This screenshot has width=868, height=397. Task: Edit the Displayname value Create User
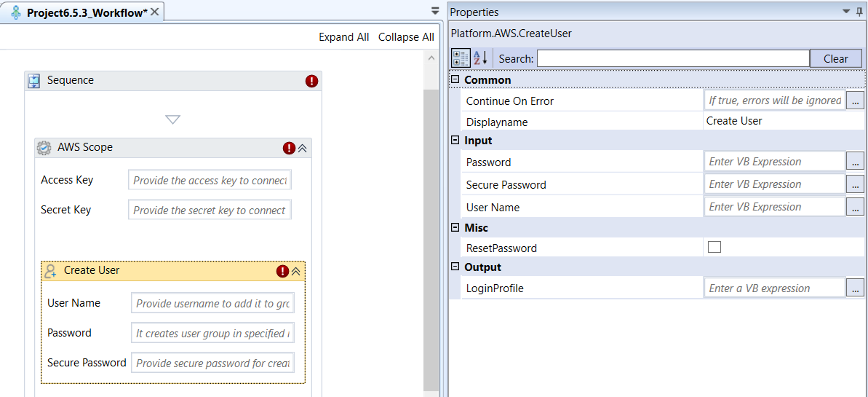[734, 121]
